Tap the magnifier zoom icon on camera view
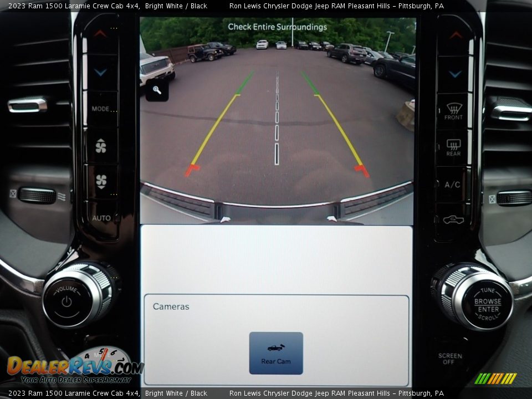Screen dimensions: 532x399 pyautogui.click(x=157, y=90)
